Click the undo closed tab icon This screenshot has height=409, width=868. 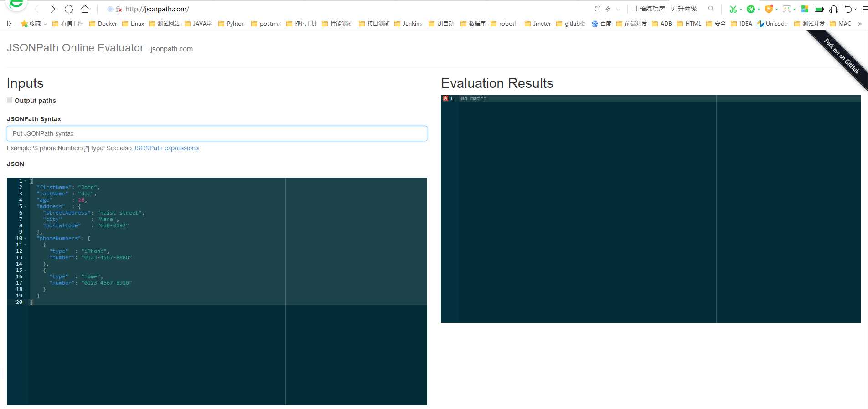[x=848, y=9]
